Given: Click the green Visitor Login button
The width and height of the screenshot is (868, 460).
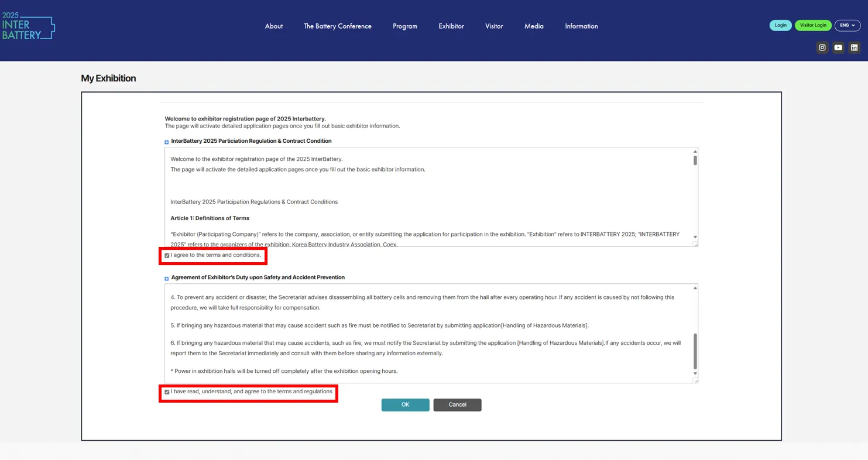Looking at the screenshot, I should coord(813,25).
